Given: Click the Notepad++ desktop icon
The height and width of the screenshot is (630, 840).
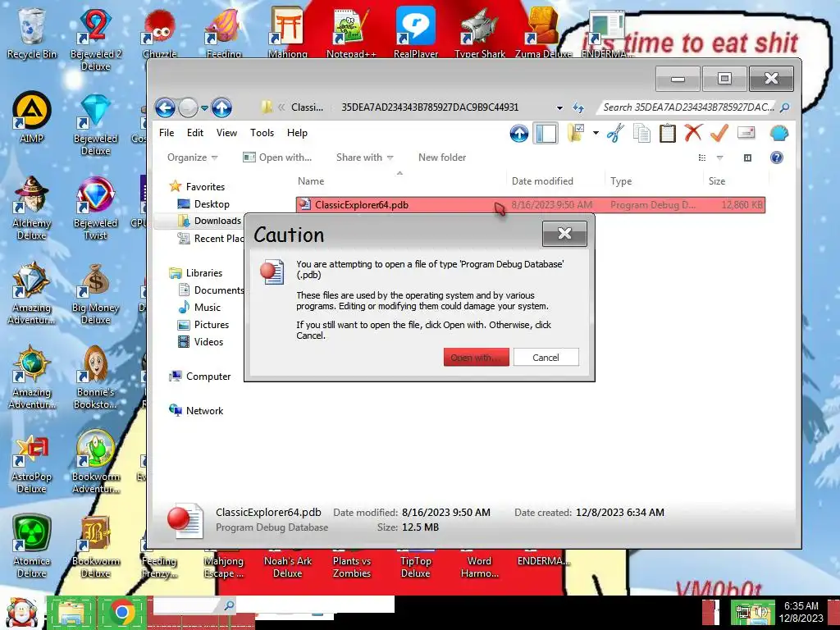Looking at the screenshot, I should pos(351,32).
